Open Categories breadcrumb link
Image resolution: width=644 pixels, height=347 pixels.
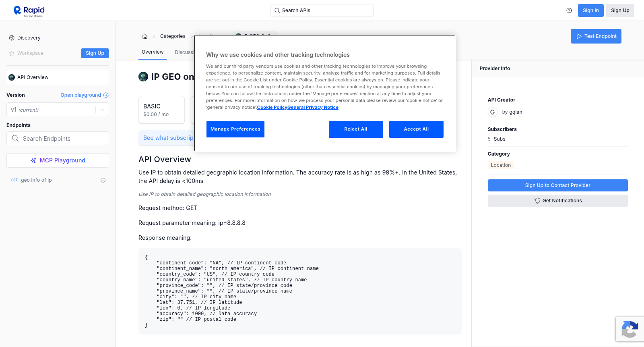point(173,36)
